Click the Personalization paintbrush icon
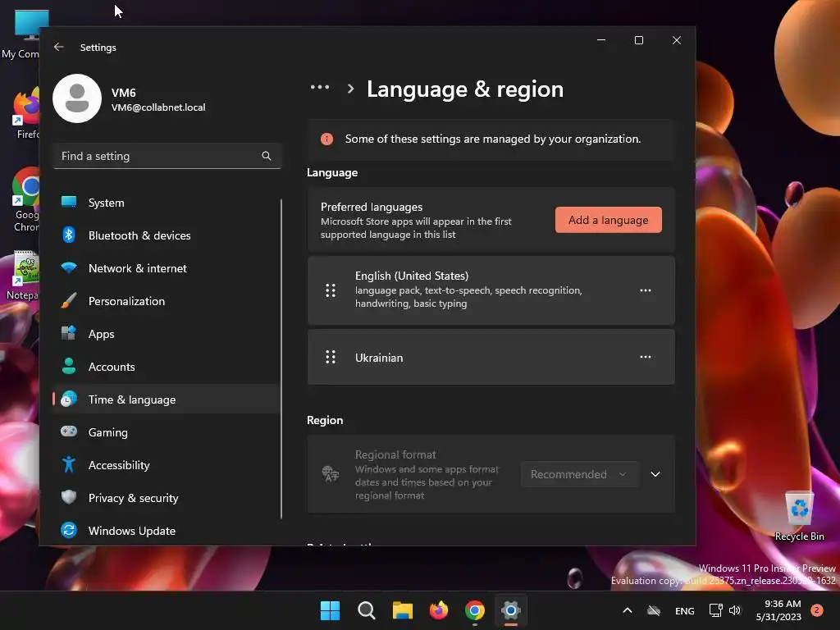The image size is (840, 630). [x=69, y=300]
